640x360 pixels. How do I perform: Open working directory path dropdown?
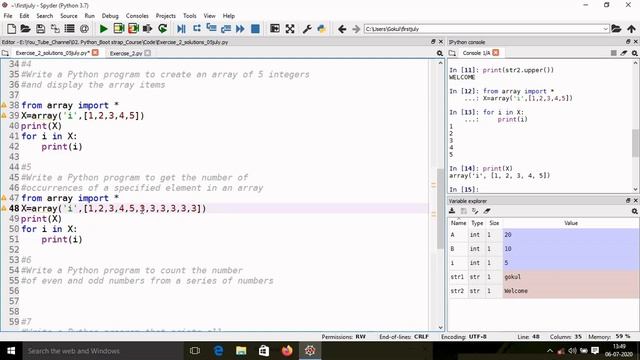(x=605, y=29)
